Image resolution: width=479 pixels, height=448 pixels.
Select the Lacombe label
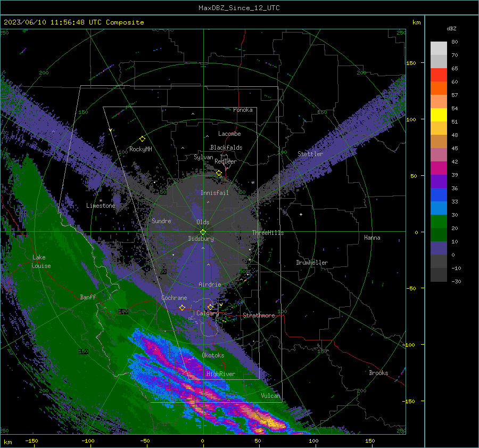click(229, 134)
